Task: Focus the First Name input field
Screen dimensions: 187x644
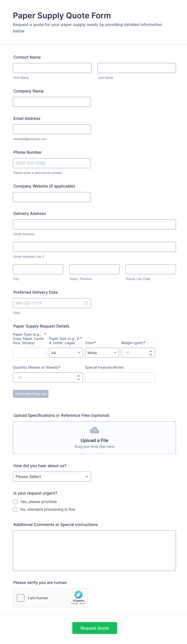Action: click(x=52, y=68)
